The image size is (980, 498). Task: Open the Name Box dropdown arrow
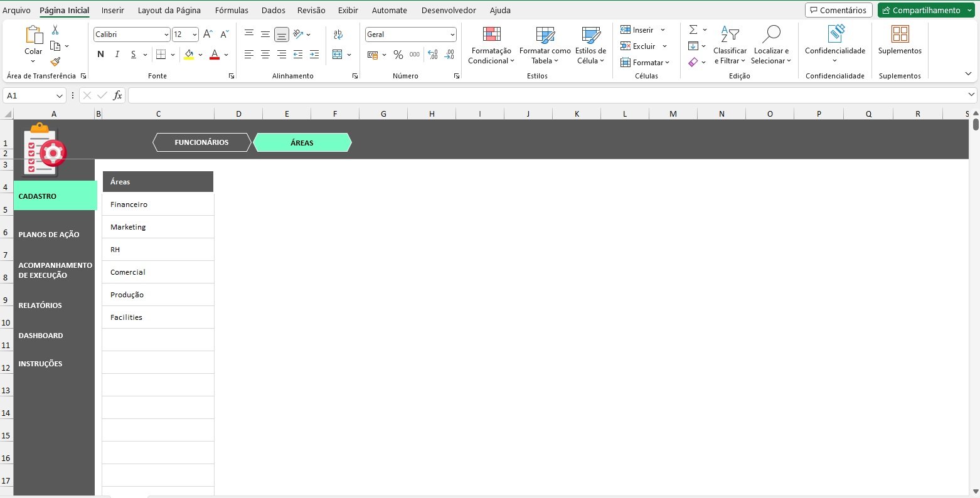pyautogui.click(x=60, y=96)
